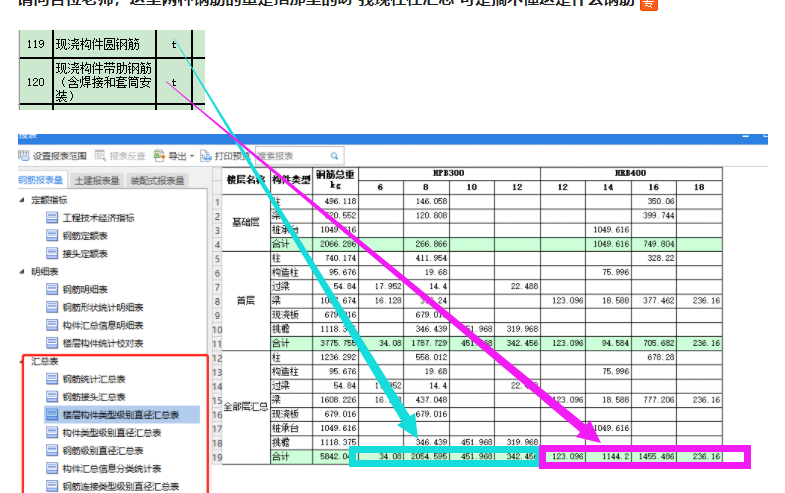
Task: Select the 558.012 cell
Action: (426, 357)
